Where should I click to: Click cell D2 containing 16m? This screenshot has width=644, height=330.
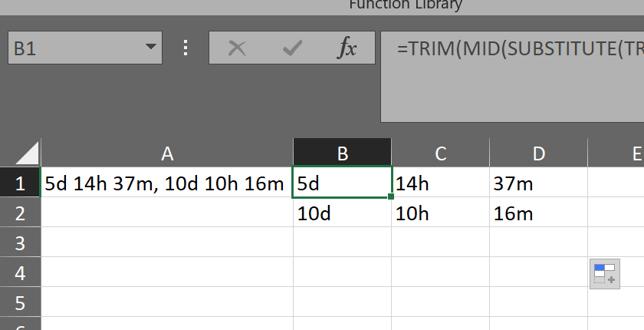click(538, 213)
